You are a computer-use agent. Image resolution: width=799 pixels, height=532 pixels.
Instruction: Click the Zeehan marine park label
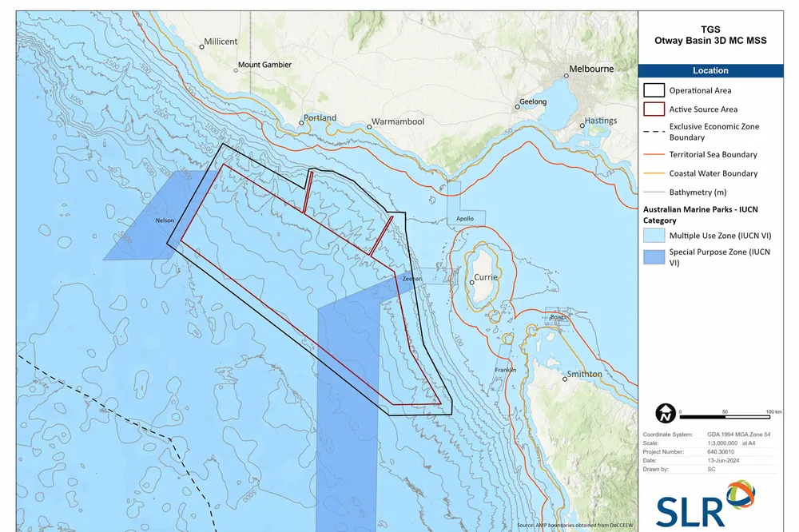(x=412, y=279)
